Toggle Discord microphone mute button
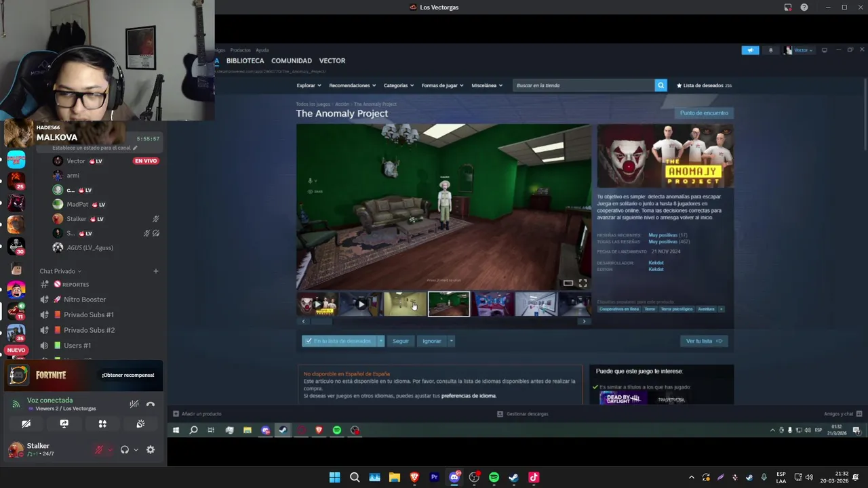The height and width of the screenshot is (488, 868). (99, 449)
